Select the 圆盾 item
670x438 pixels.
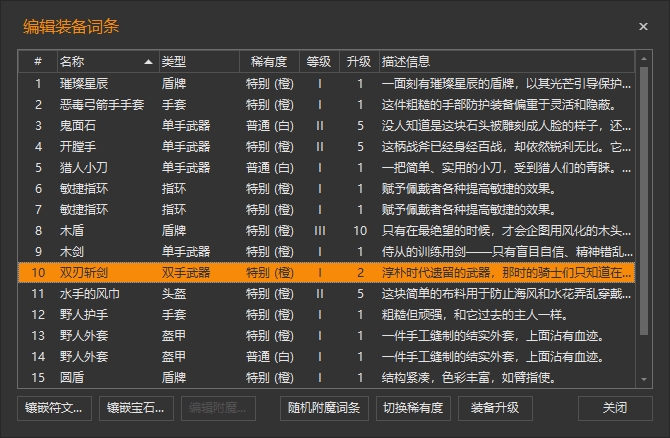click(72, 377)
